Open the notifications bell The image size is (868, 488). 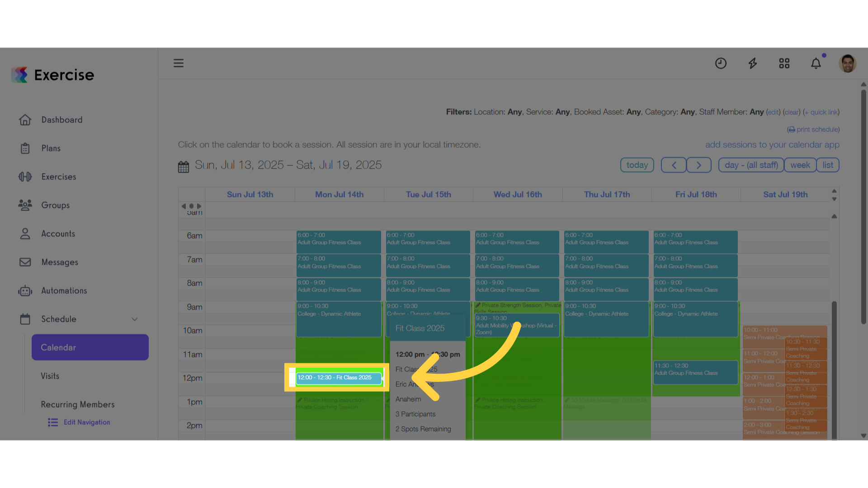[816, 63]
